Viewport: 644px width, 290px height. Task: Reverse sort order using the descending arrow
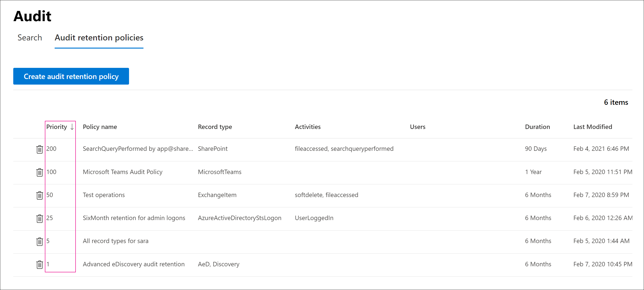coord(72,127)
